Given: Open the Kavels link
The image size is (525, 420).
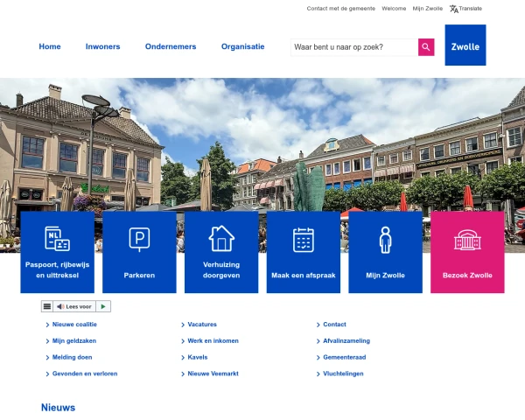Looking at the screenshot, I should pos(198,357).
